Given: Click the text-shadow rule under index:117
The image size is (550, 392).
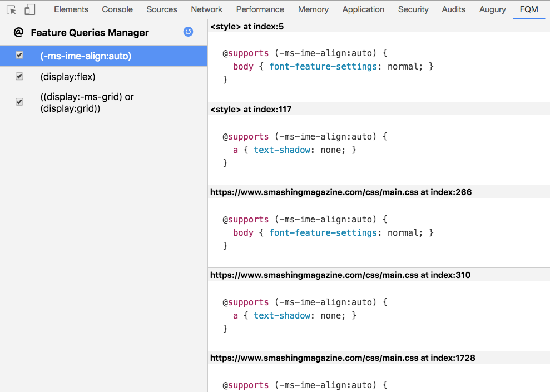Looking at the screenshot, I should [x=295, y=150].
